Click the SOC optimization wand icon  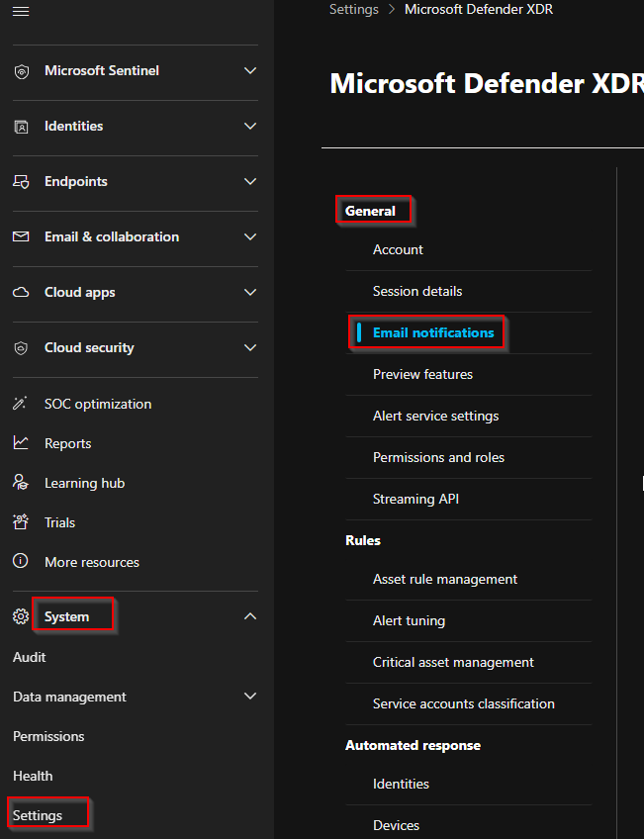[x=21, y=404]
